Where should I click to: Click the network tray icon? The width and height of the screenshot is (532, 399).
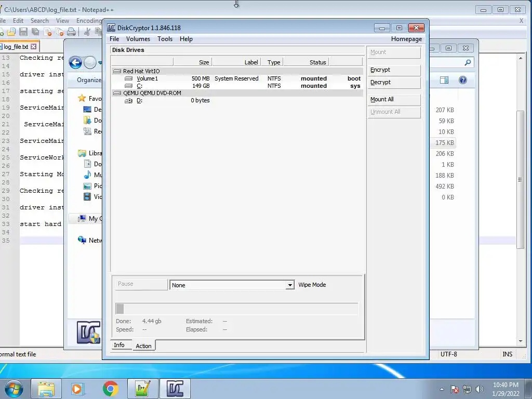(467, 389)
